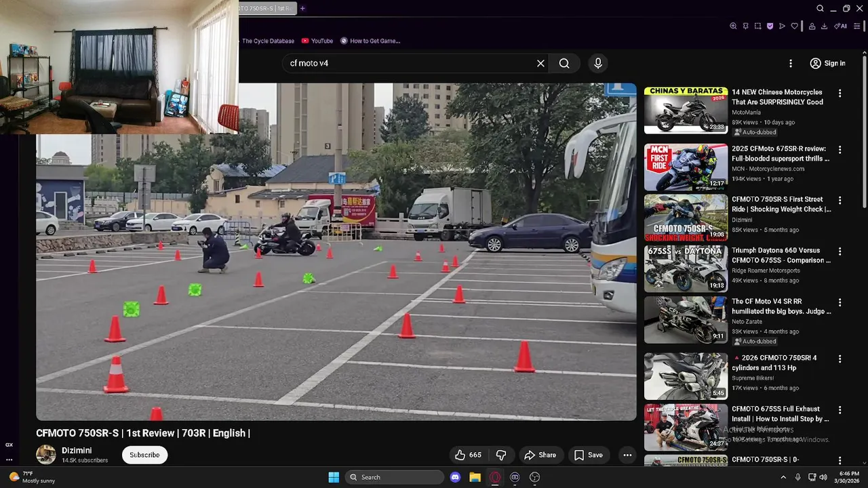Open Discord from the taskbar
The width and height of the screenshot is (868, 488).
pyautogui.click(x=455, y=477)
